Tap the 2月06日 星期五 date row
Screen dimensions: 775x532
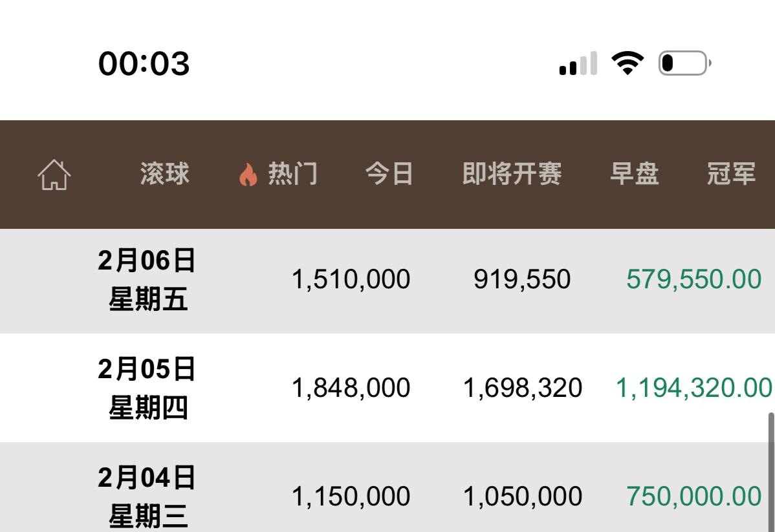147,281
